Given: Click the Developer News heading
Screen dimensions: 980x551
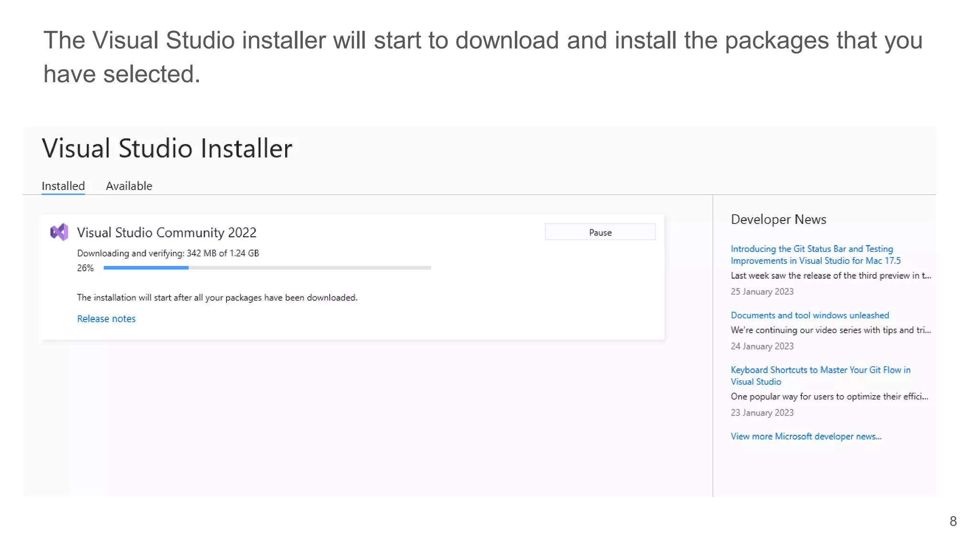Looking at the screenshot, I should 778,220.
